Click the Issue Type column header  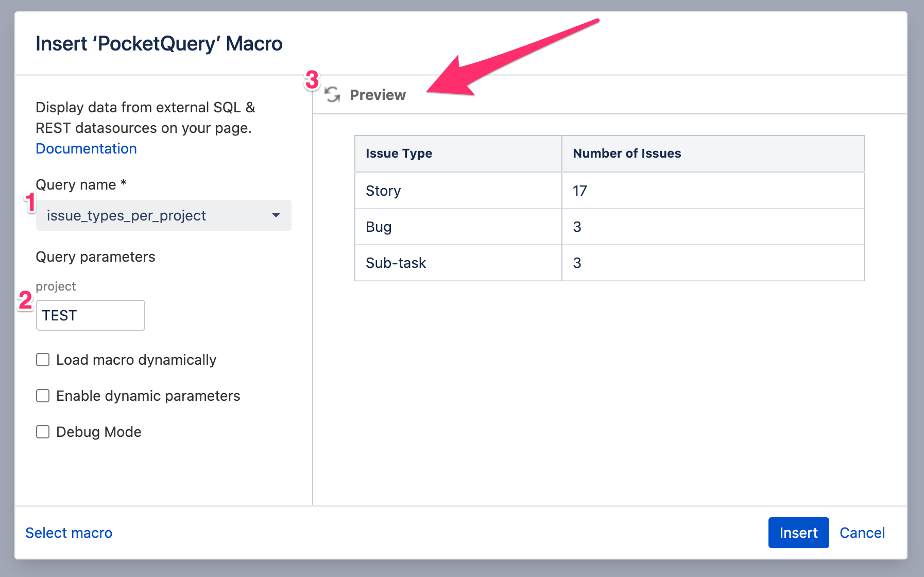click(x=458, y=154)
